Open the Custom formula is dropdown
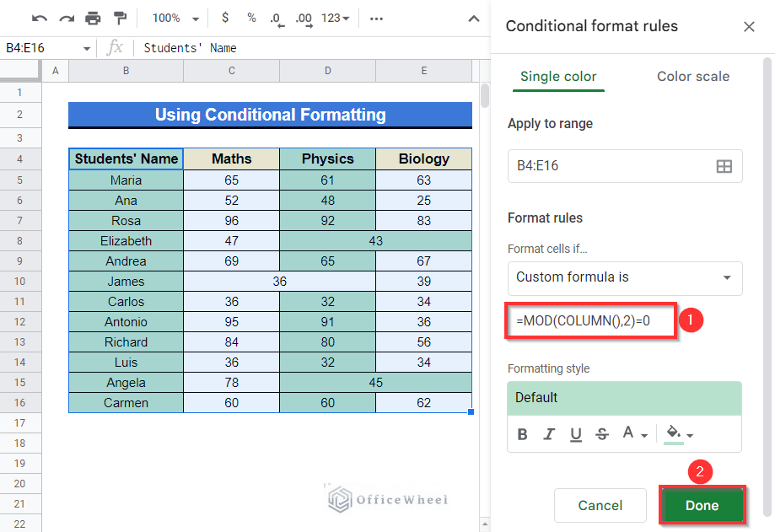775x532 pixels. (x=624, y=278)
